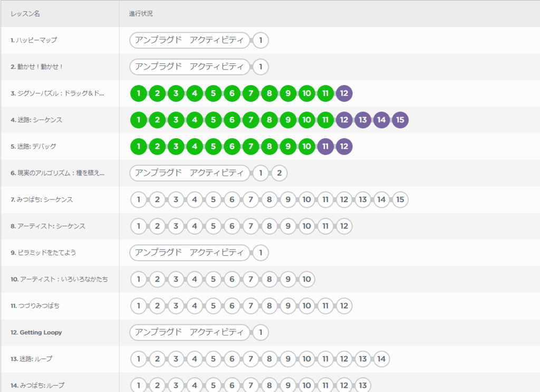
Task: Click the レッスン名 column header
Action: pos(25,14)
